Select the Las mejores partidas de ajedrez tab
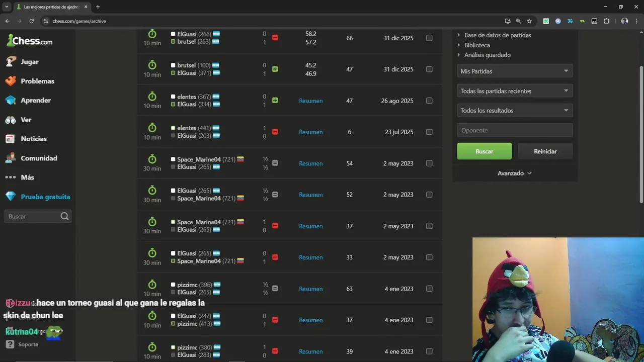The image size is (644, 362). pyautogui.click(x=52, y=7)
